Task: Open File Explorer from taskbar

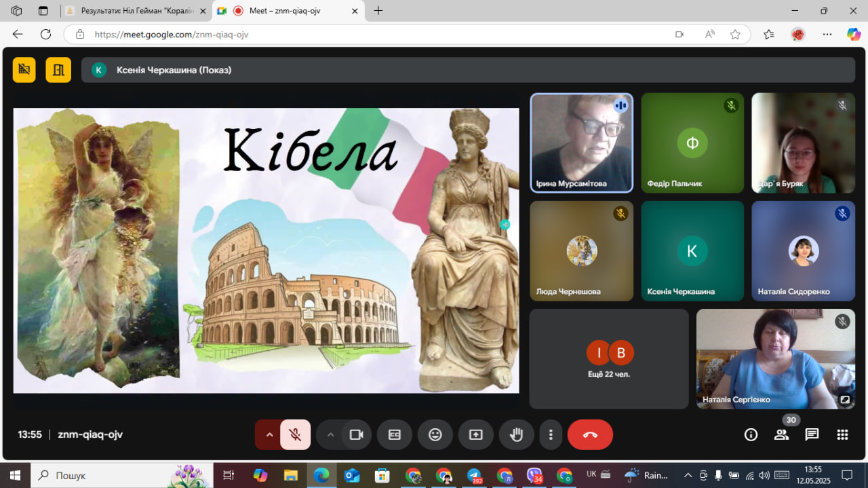Action: pos(290,475)
